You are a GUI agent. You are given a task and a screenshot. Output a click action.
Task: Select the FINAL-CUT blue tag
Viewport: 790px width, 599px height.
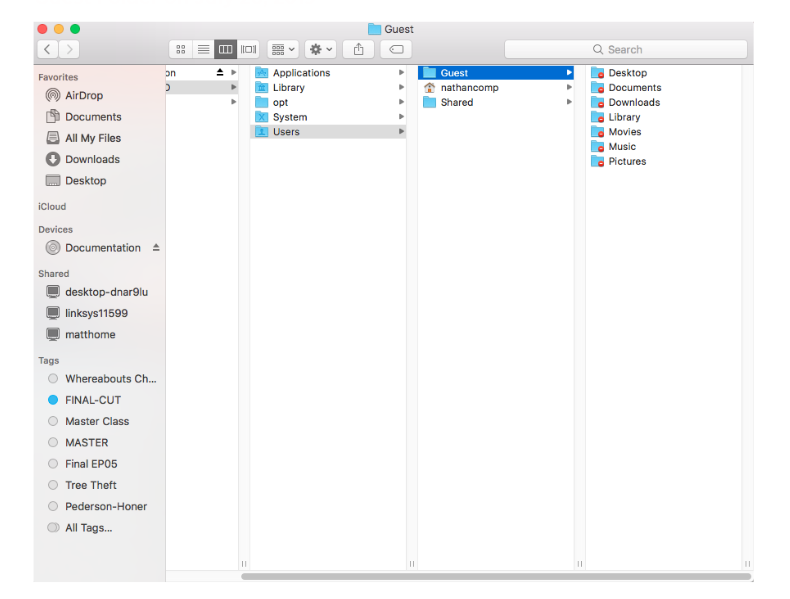(x=92, y=400)
